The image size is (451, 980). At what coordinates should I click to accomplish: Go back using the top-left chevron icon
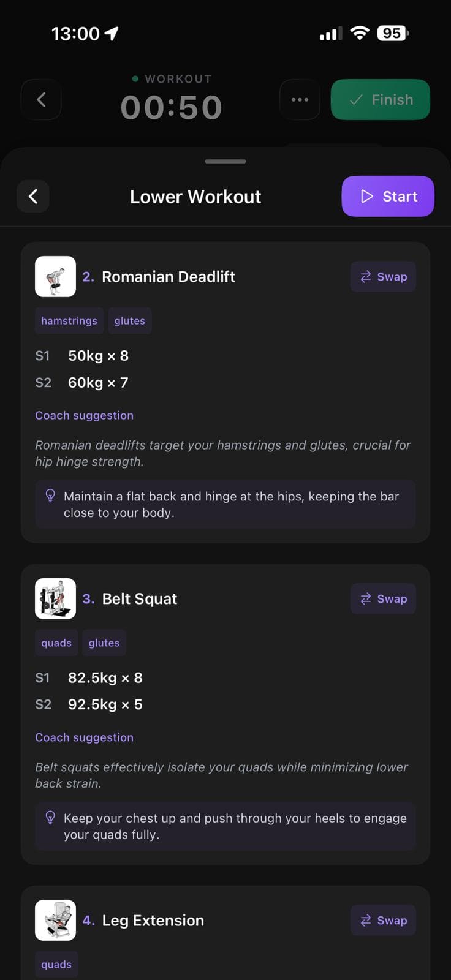click(41, 100)
